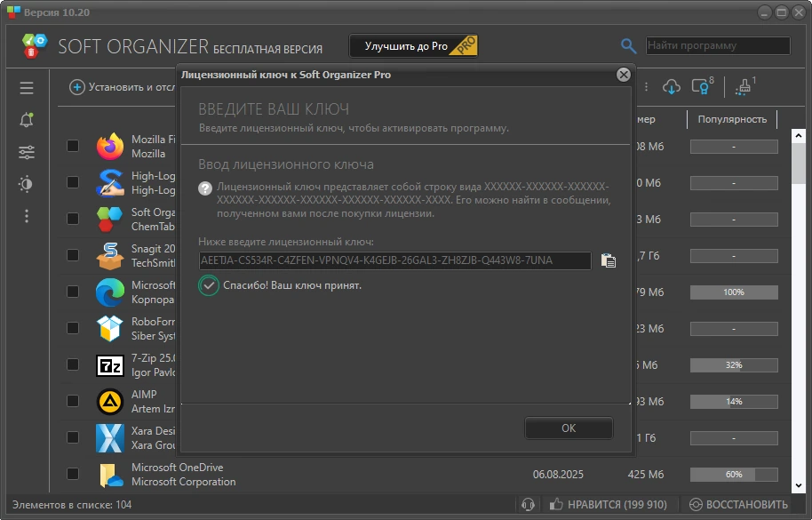The width and height of the screenshot is (812, 520).
Task: Click the RoboForm program icon
Action: coord(110,328)
